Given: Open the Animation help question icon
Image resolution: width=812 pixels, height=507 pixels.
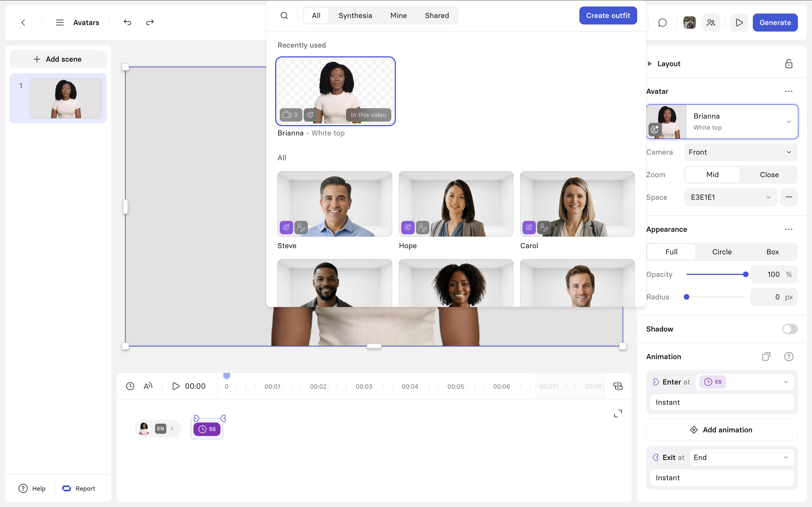Looking at the screenshot, I should pyautogui.click(x=789, y=356).
